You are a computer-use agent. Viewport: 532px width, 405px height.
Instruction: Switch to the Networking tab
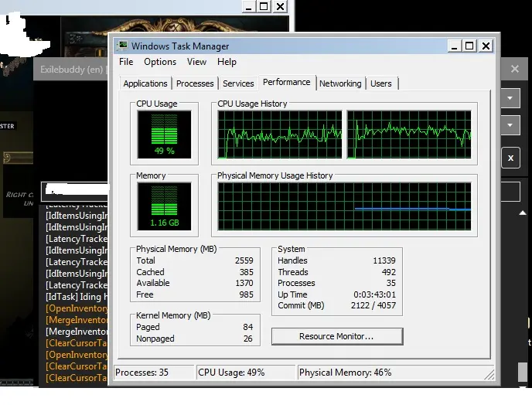340,83
